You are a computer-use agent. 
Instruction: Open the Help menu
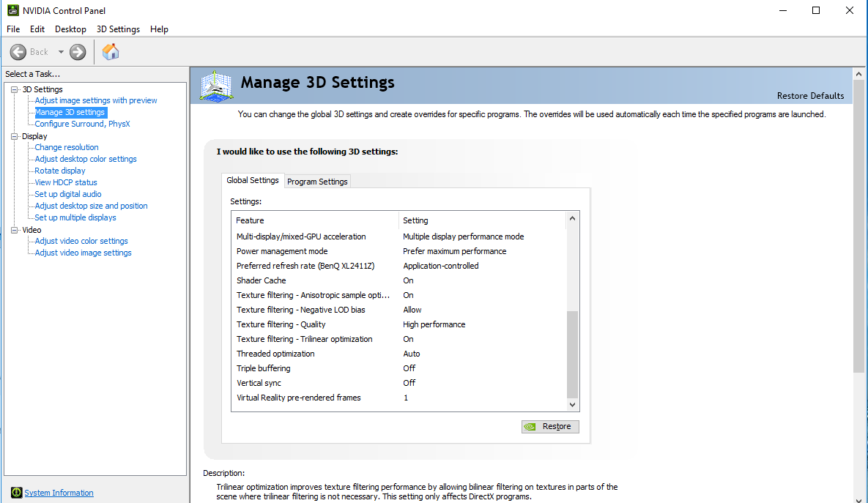(159, 29)
